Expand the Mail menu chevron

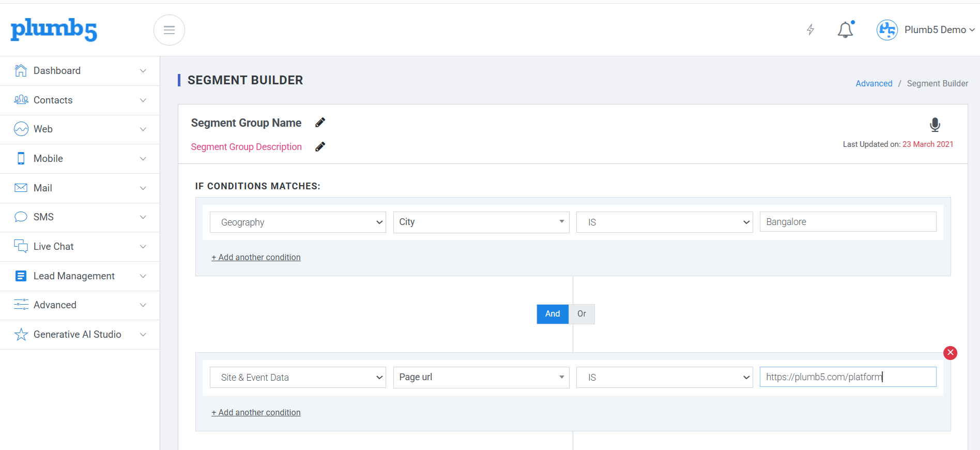click(x=143, y=188)
